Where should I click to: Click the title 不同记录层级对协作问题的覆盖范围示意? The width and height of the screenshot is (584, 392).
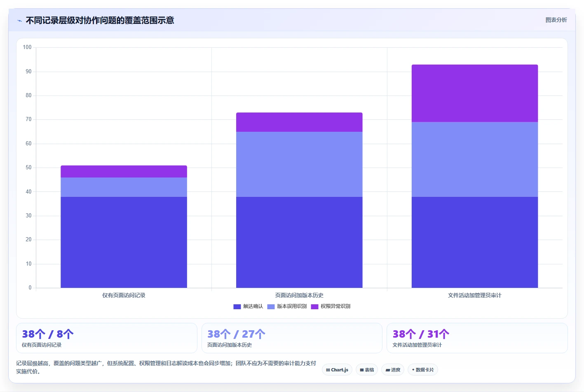coord(100,21)
